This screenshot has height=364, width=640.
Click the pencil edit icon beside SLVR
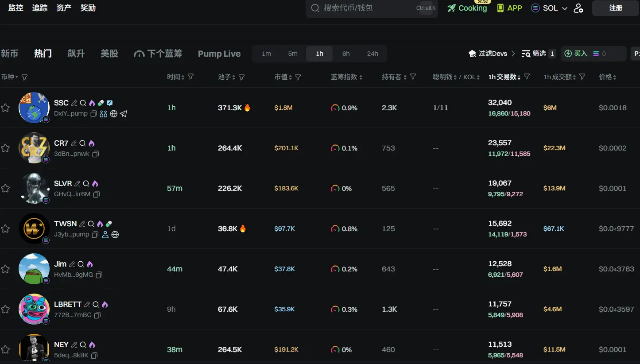pos(77,184)
